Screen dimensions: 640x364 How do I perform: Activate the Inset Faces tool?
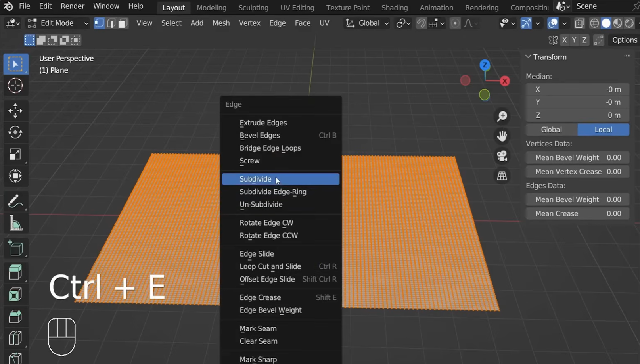pyautogui.click(x=15, y=295)
